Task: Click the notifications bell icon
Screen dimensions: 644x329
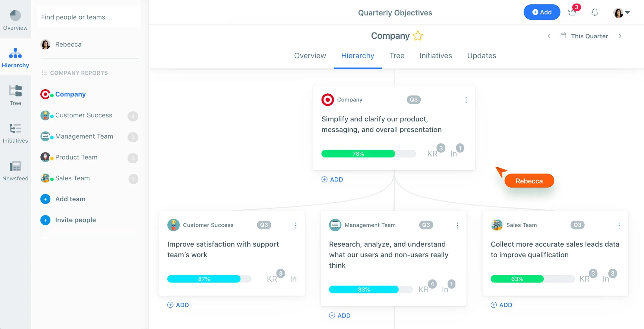Action: click(x=595, y=12)
